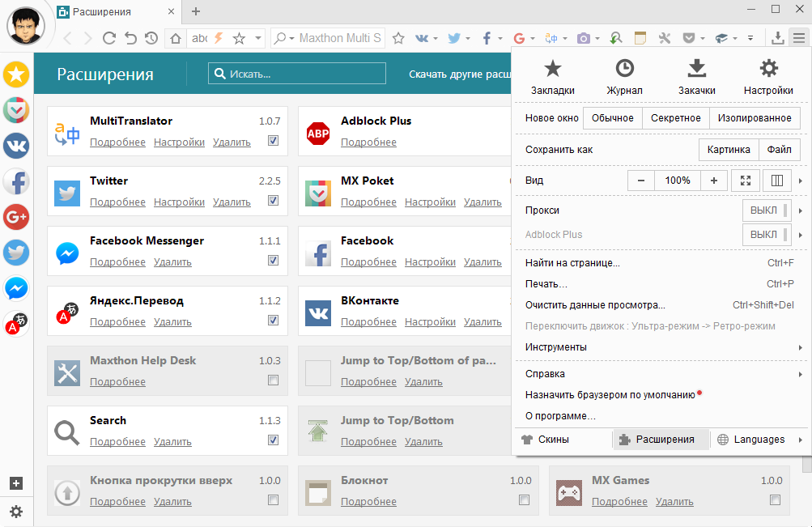
Task: Enable Кнопка прокрутки вверх checkbox
Action: (x=274, y=500)
